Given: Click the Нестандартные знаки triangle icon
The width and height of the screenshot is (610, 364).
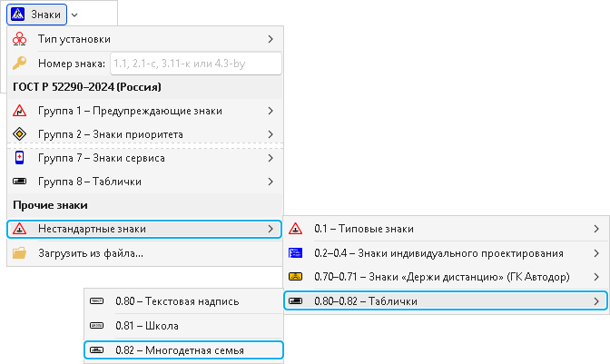Looking at the screenshot, I should [19, 229].
